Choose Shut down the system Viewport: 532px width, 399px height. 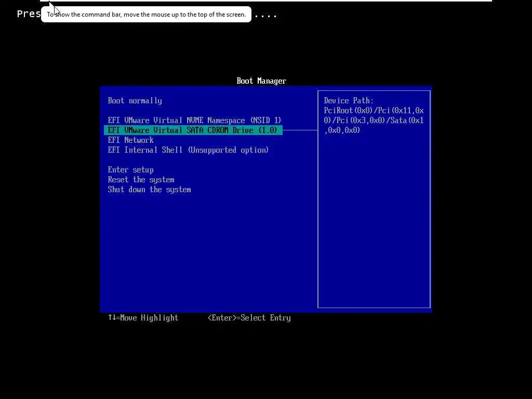pyautogui.click(x=149, y=190)
